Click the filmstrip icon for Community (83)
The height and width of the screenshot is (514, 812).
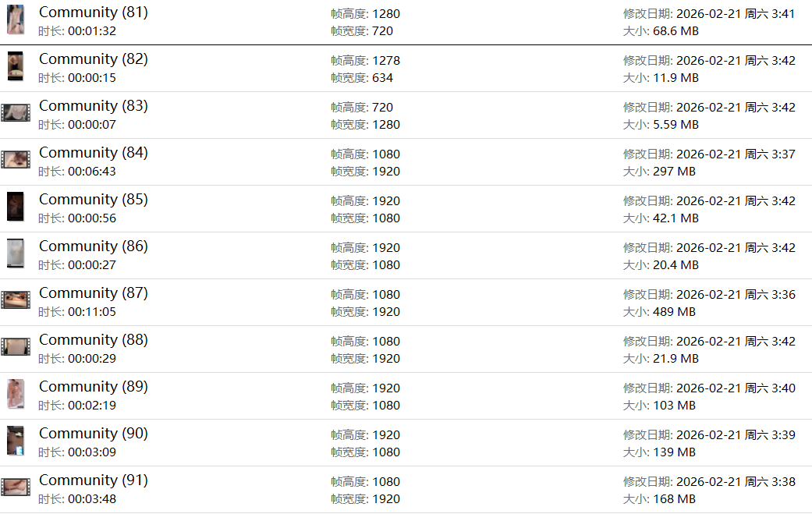pyautogui.click(x=16, y=113)
